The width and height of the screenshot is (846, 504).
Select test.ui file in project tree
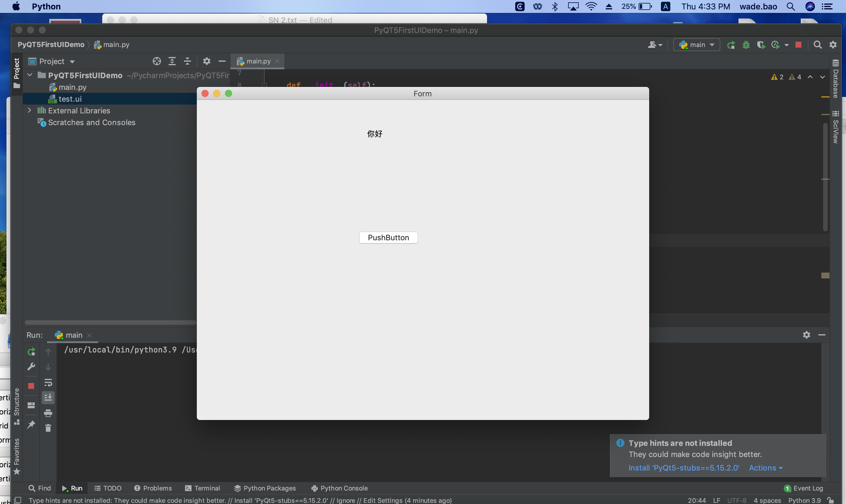(70, 99)
